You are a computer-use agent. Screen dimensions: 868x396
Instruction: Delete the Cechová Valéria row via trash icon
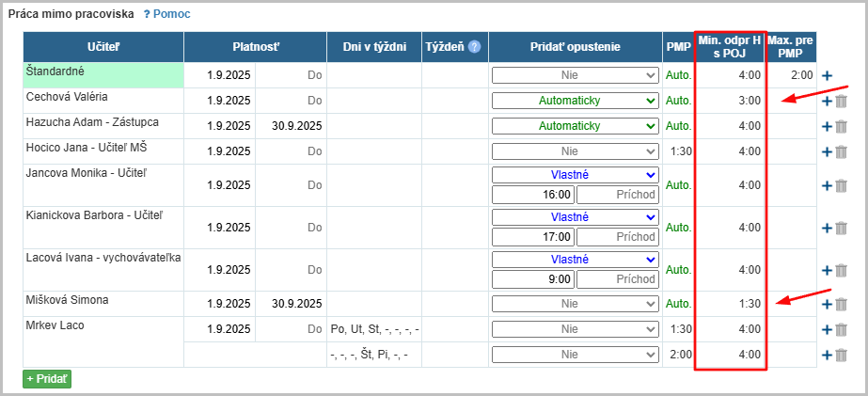point(842,102)
